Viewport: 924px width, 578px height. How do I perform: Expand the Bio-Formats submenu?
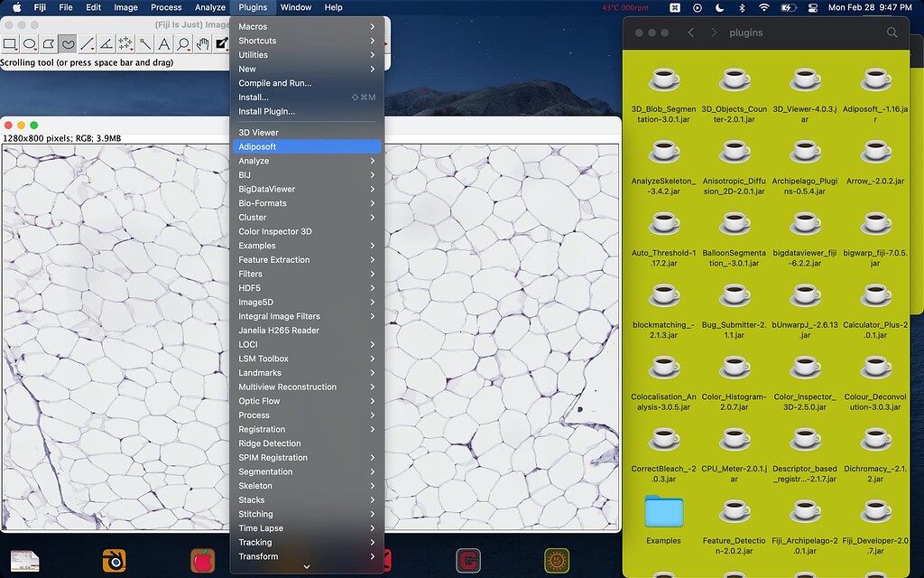(307, 202)
